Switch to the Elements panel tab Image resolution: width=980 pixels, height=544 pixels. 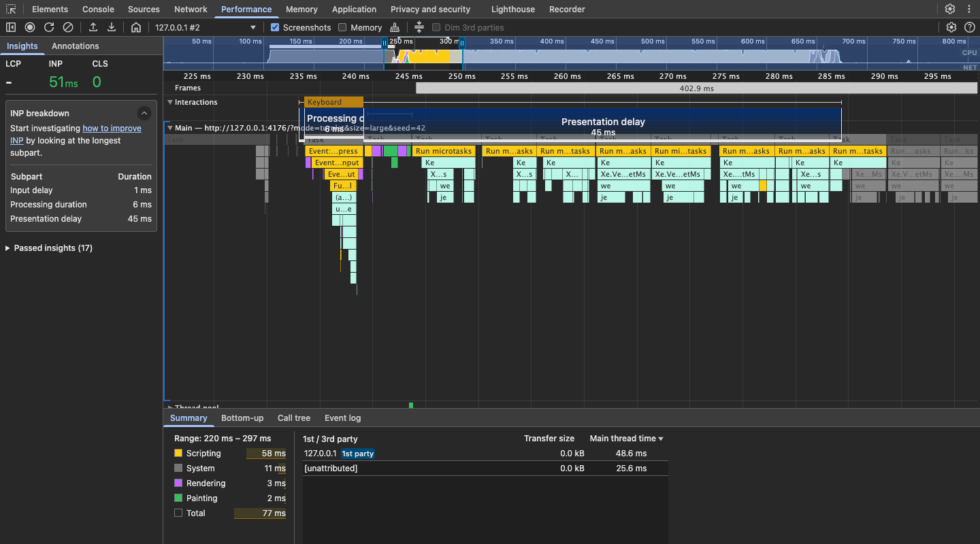coord(50,10)
